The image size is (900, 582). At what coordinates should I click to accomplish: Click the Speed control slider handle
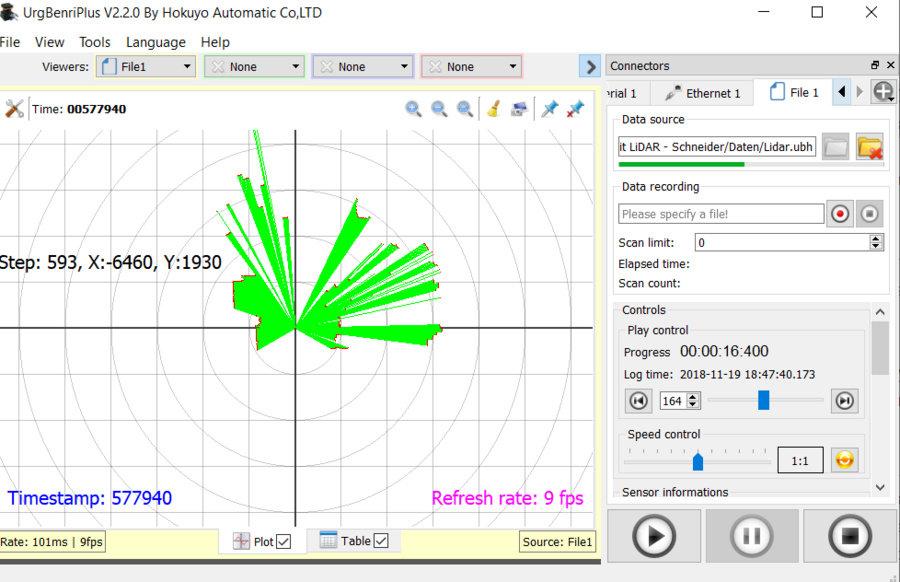[698, 461]
